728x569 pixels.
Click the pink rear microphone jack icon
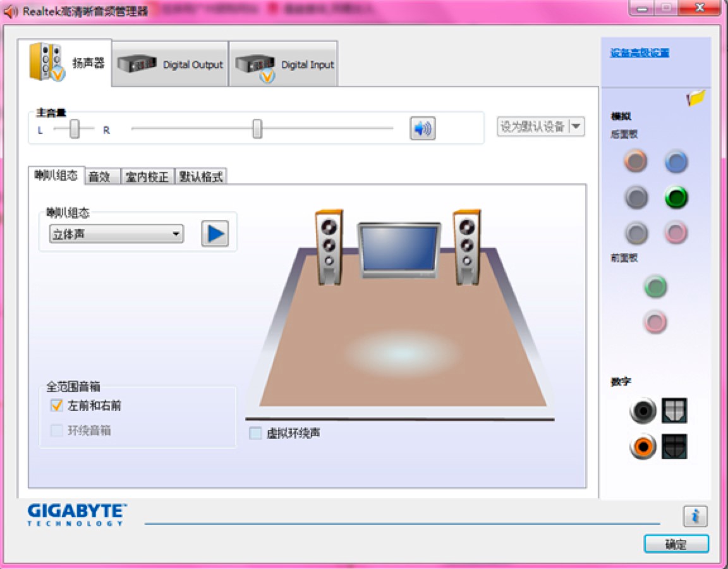tap(676, 233)
